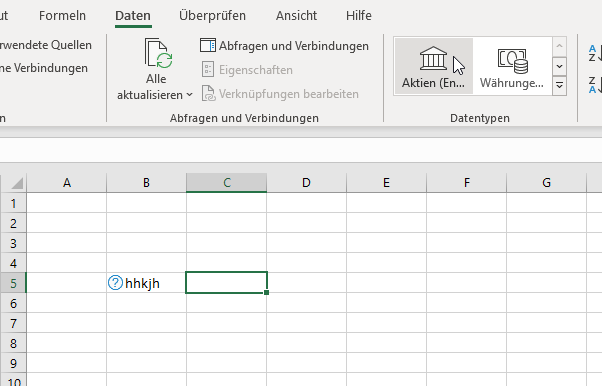The width and height of the screenshot is (602, 386).
Task: Select row 9 header
Action: pos(13,363)
